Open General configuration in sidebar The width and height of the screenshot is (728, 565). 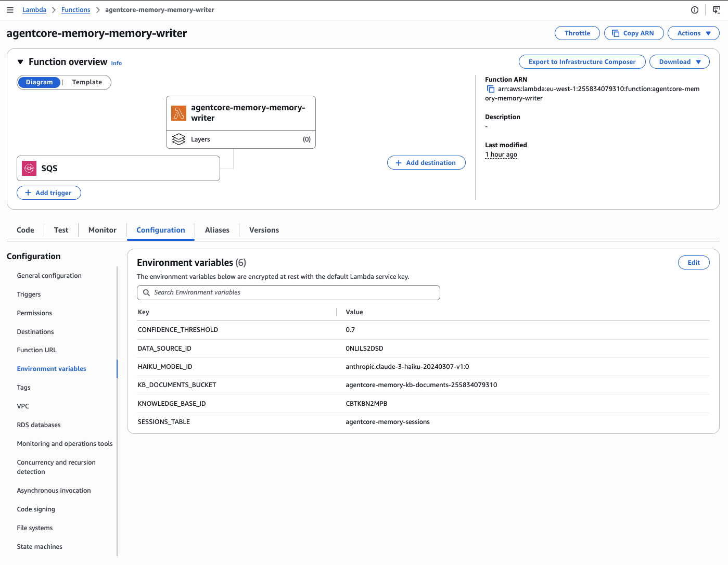point(49,276)
